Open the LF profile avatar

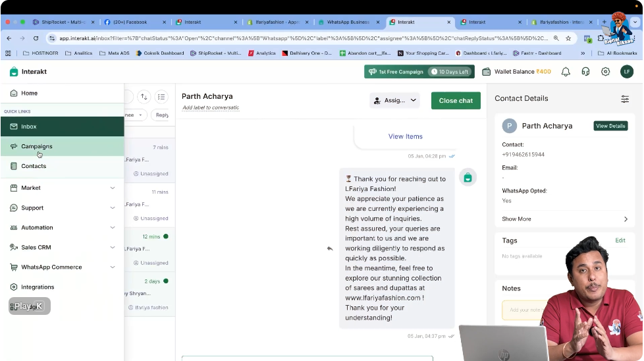tap(627, 71)
